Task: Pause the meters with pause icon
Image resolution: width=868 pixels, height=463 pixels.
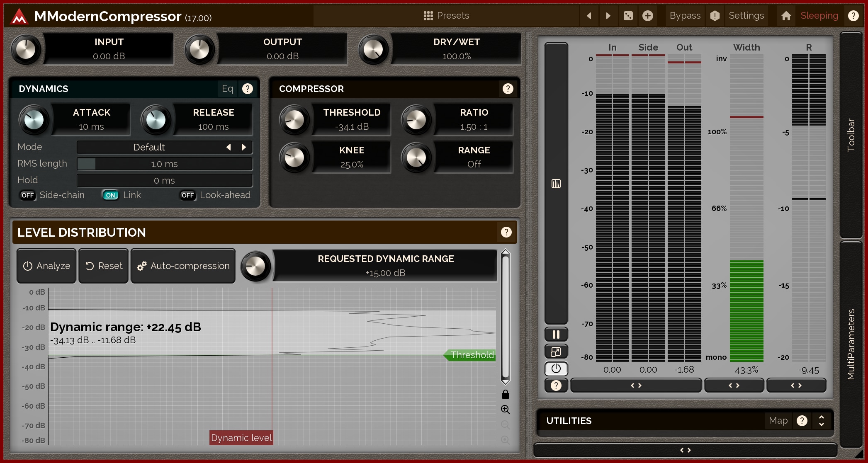Action: point(556,335)
